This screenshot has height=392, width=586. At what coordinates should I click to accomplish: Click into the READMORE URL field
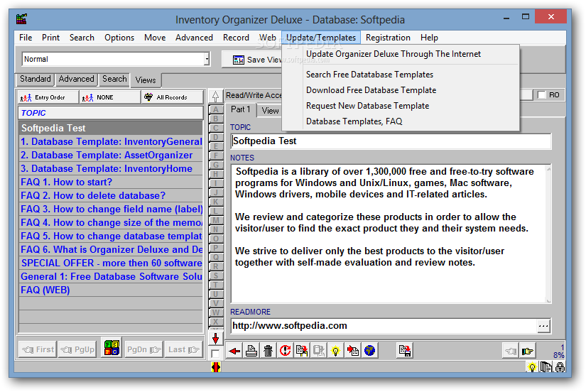pyautogui.click(x=384, y=326)
